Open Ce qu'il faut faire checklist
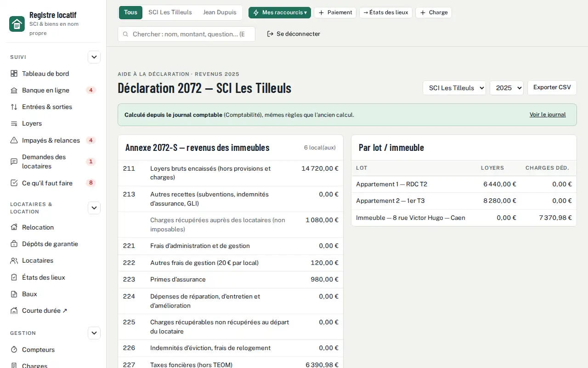 [x=53, y=183]
